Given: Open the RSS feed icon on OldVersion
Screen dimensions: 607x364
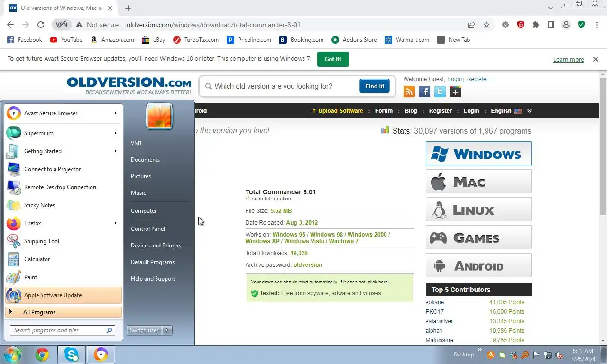Looking at the screenshot, I should (x=409, y=91).
